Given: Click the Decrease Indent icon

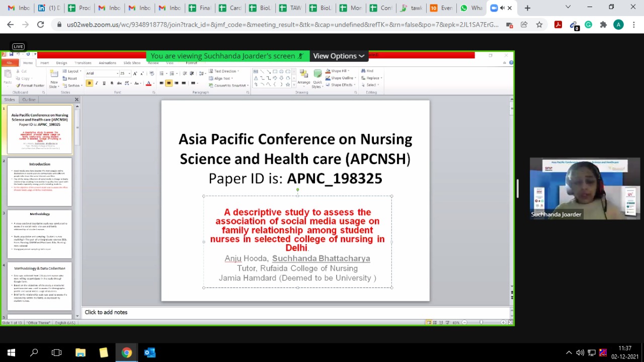Looking at the screenshot, I should pos(185,74).
